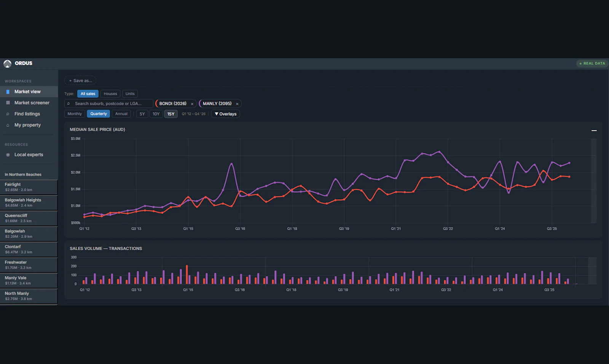Click the SALES VOLUME — TRANSACTIONS title
The width and height of the screenshot is (609, 364).
[x=106, y=249]
